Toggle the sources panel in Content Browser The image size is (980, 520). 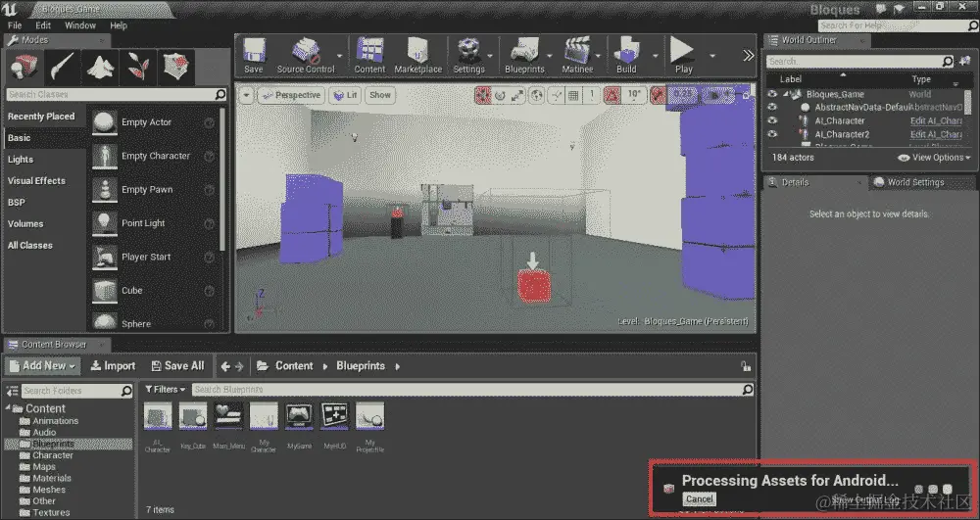pyautogui.click(x=12, y=391)
